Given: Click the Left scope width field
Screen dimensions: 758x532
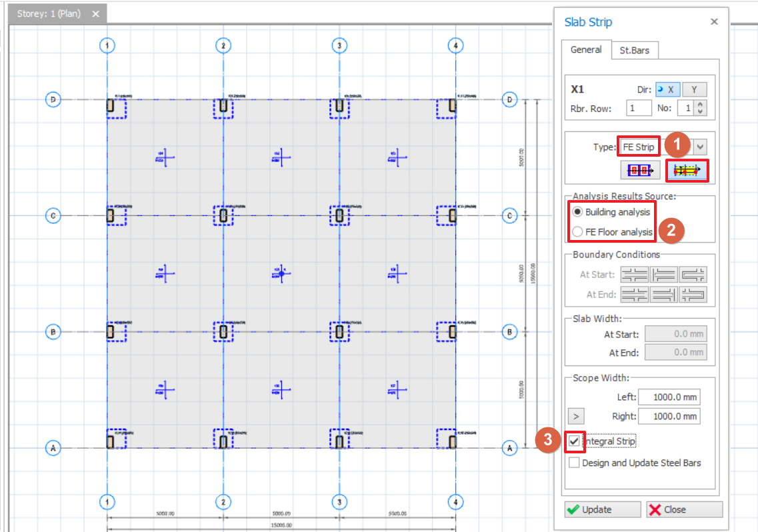Looking at the screenshot, I should point(669,397).
